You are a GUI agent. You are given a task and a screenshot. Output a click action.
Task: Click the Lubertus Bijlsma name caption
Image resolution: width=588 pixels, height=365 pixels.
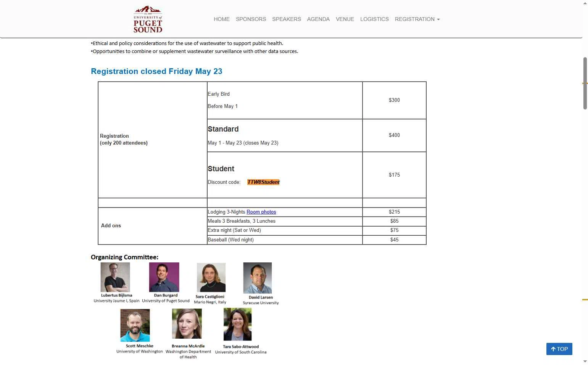116,295
